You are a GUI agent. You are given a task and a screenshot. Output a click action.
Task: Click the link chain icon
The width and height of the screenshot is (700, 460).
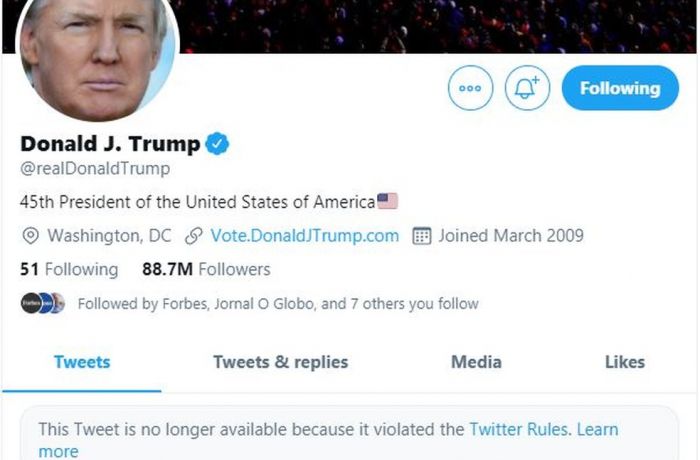[x=194, y=236]
